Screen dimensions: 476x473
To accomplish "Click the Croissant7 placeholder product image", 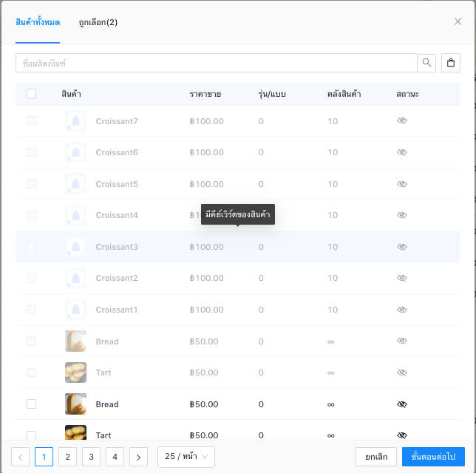I will click(75, 120).
